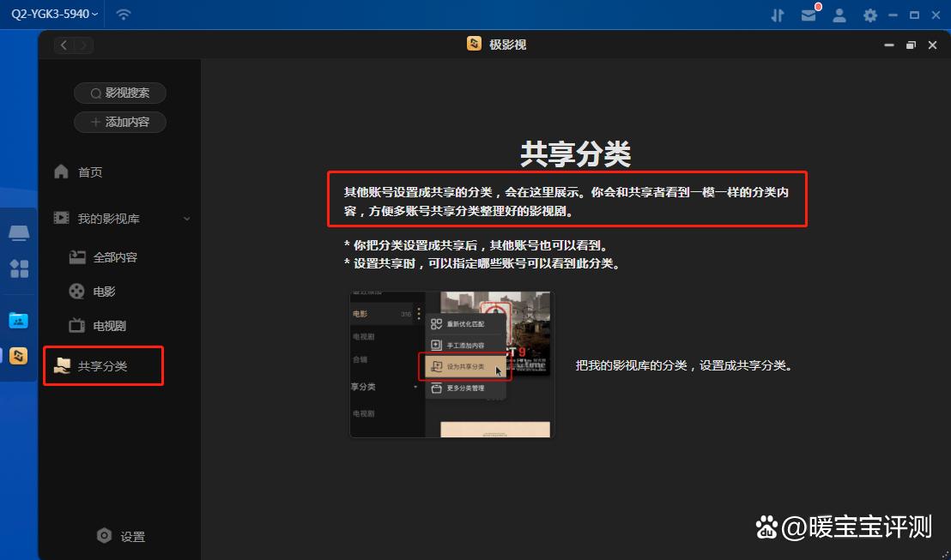Click the 影视搜索 search button
Image resolution: width=951 pixels, height=560 pixels.
[x=119, y=93]
